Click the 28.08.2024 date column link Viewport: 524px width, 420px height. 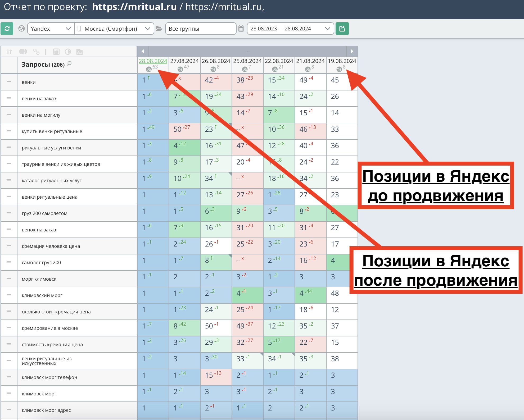pyautogui.click(x=153, y=61)
